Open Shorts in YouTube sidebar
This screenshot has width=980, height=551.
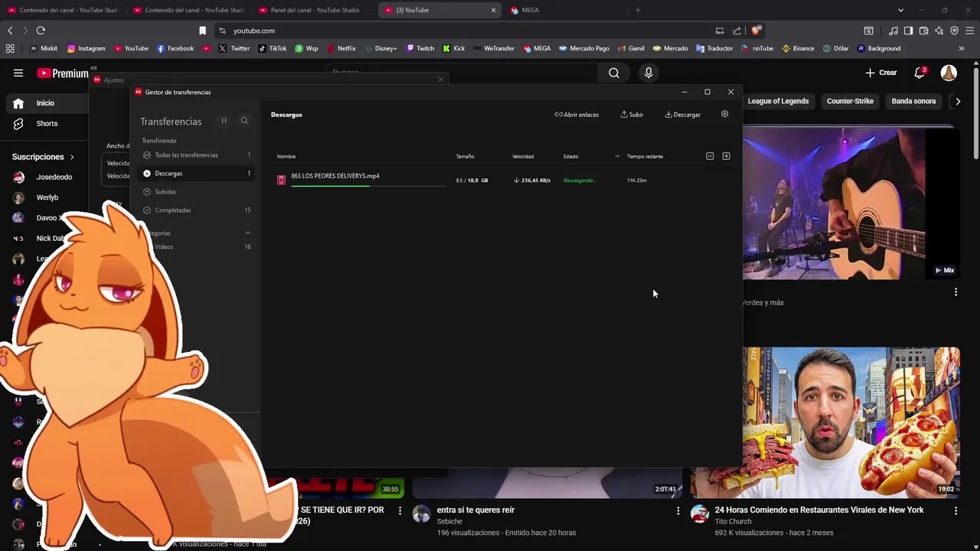46,123
